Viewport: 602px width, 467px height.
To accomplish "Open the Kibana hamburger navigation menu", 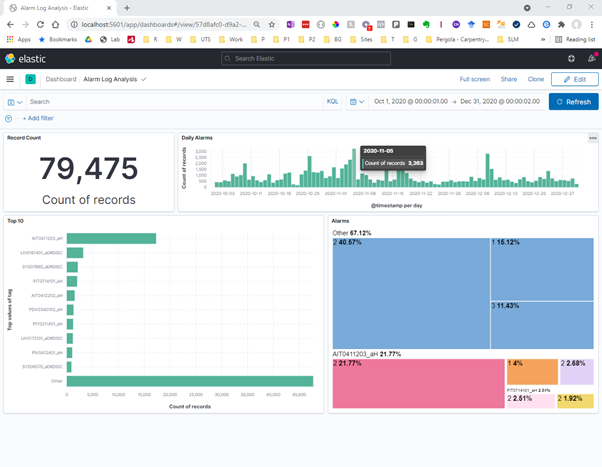I will [10, 79].
